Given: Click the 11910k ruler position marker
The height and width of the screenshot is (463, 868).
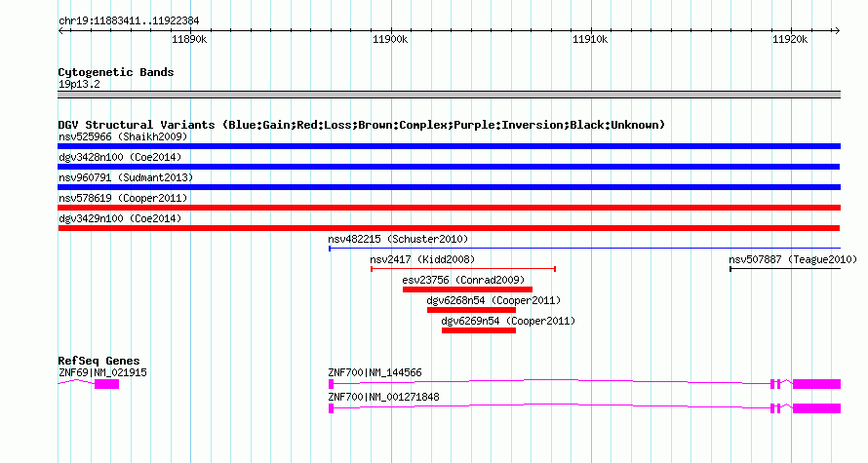Looking at the screenshot, I should pos(590,39).
